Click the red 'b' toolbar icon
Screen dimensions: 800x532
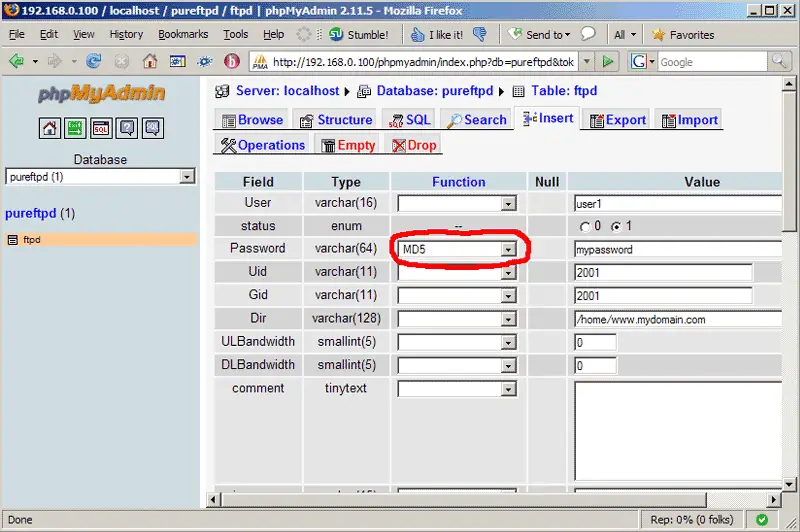[232, 61]
